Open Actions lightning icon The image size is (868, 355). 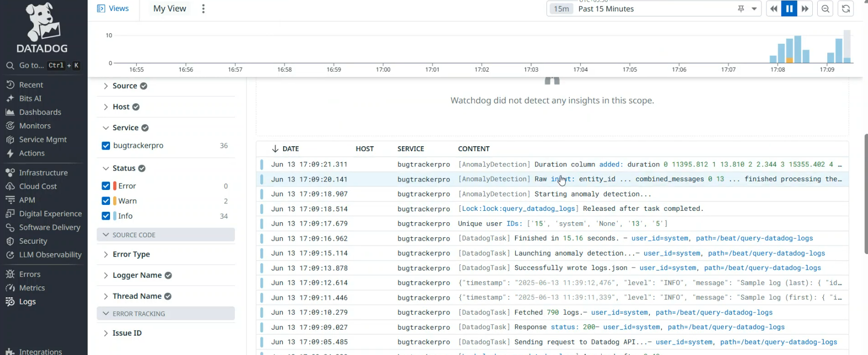click(x=10, y=154)
